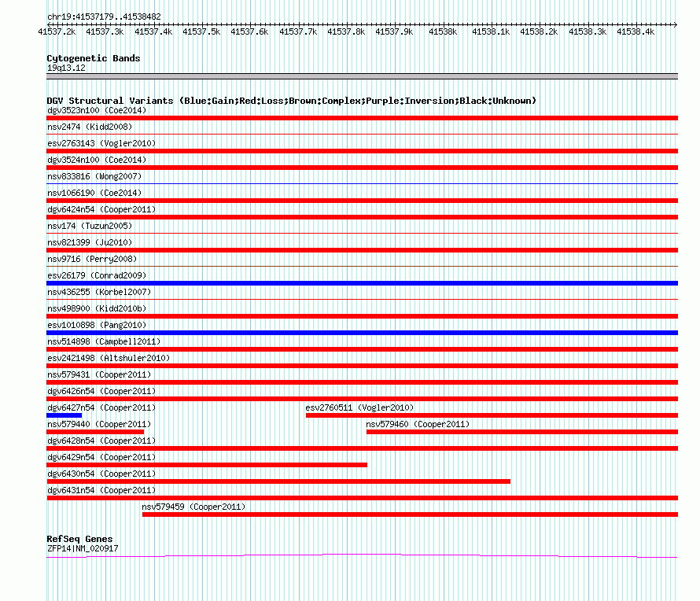
Task: Click the magenta ZFP14 gene track line
Action: click(x=362, y=556)
